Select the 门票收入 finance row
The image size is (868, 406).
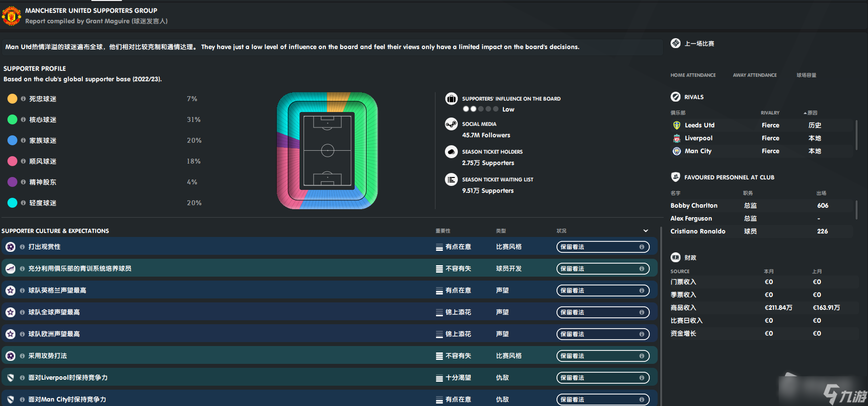[764, 282]
